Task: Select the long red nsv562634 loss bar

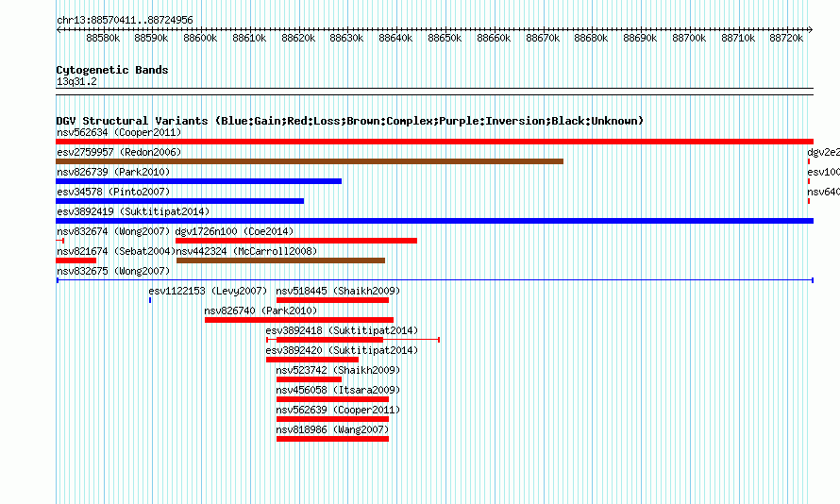Action: click(434, 142)
